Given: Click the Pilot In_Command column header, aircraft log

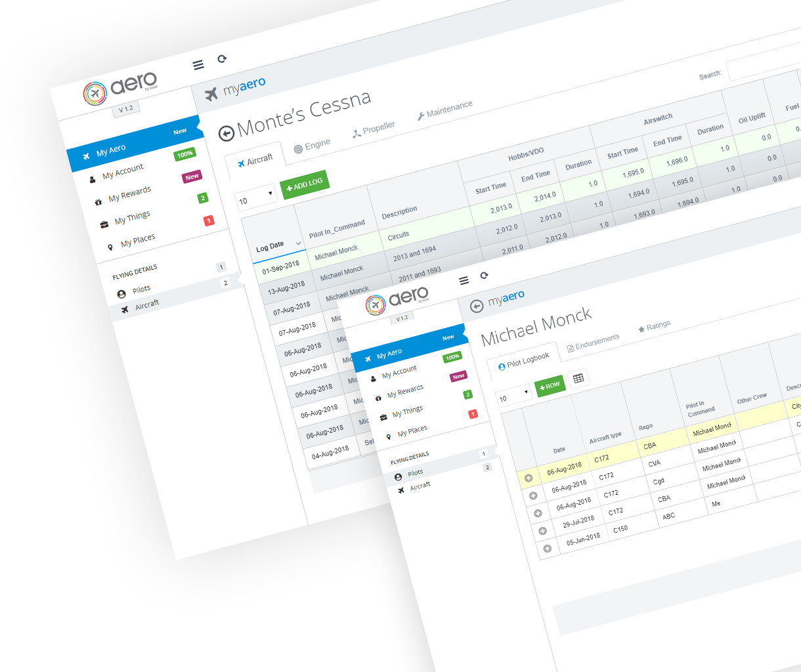Looking at the screenshot, I should point(337,230).
